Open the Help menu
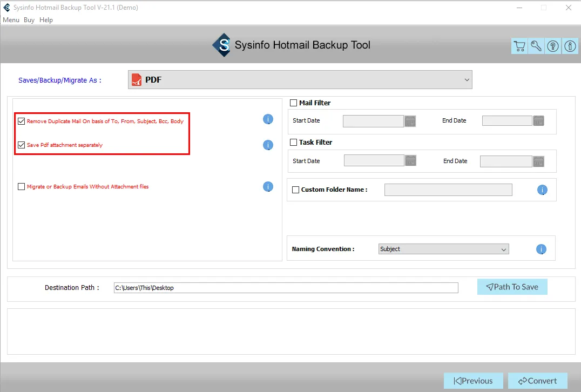 (46, 20)
